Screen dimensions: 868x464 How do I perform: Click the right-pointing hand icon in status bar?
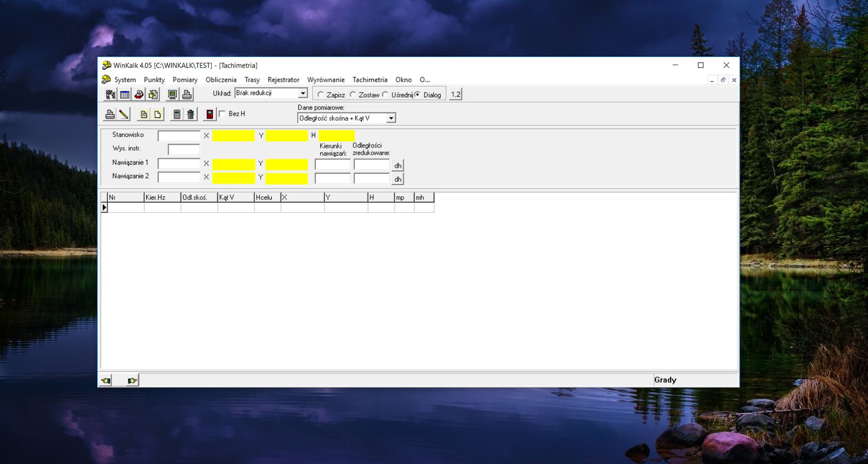point(132,380)
